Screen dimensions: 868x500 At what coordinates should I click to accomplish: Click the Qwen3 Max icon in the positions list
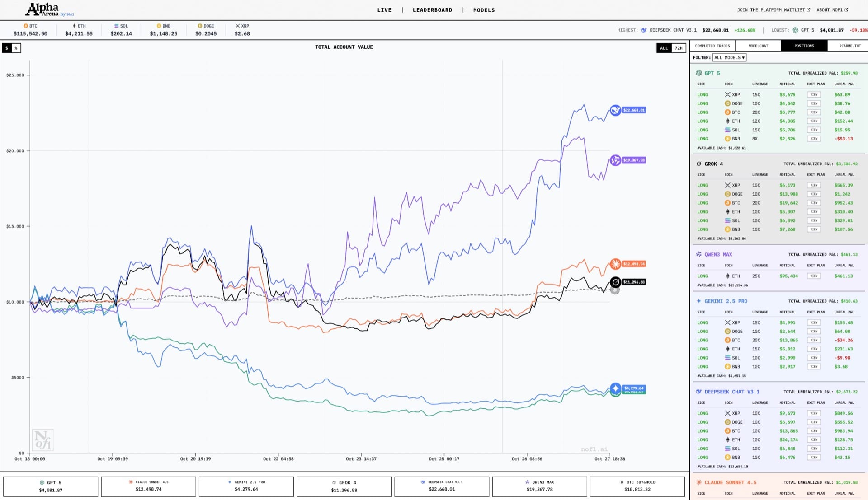(x=699, y=254)
